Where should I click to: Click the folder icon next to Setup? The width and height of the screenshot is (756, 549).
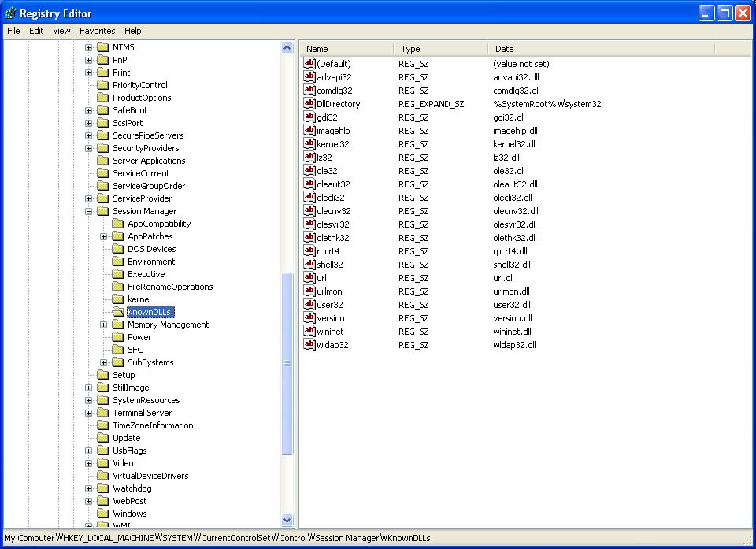click(x=102, y=375)
